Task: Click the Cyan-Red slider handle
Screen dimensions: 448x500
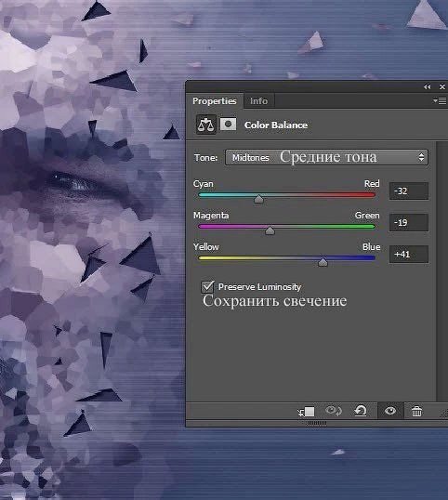Action: pos(258,199)
